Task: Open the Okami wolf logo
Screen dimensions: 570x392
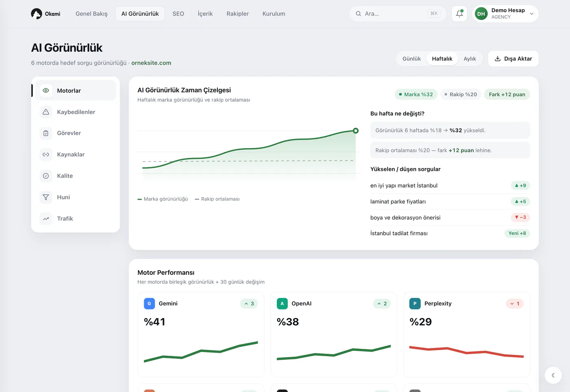Action: 37,14
